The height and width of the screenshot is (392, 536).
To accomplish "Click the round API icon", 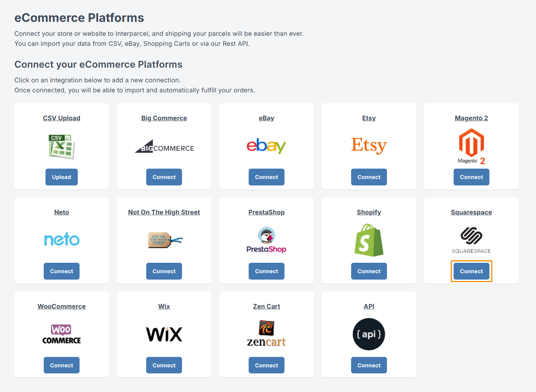I will click(x=369, y=334).
